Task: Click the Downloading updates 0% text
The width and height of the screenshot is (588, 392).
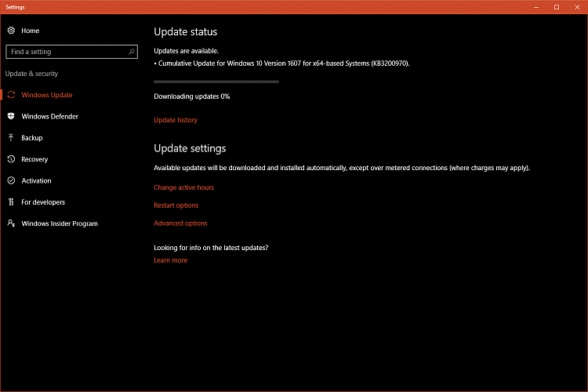Action: point(192,96)
